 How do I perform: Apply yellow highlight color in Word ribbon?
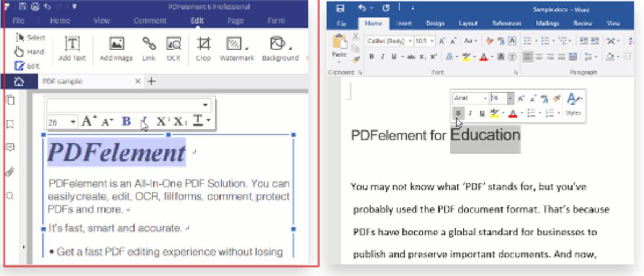(x=466, y=56)
